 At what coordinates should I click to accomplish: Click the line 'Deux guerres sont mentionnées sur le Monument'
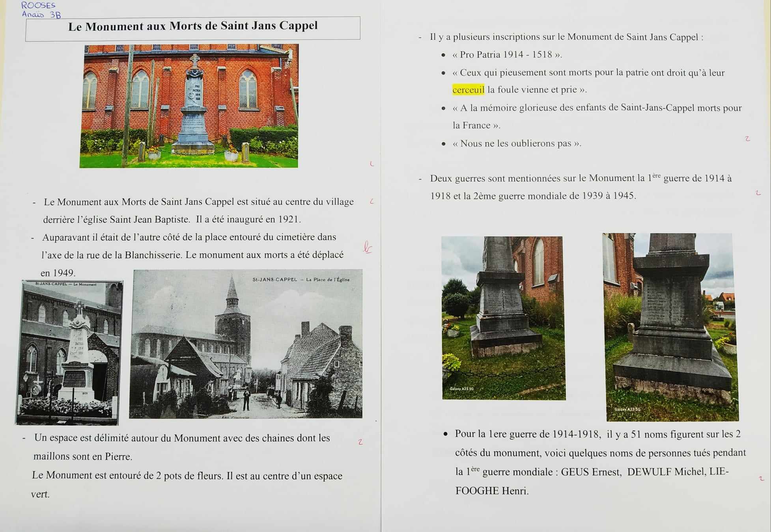click(x=581, y=178)
